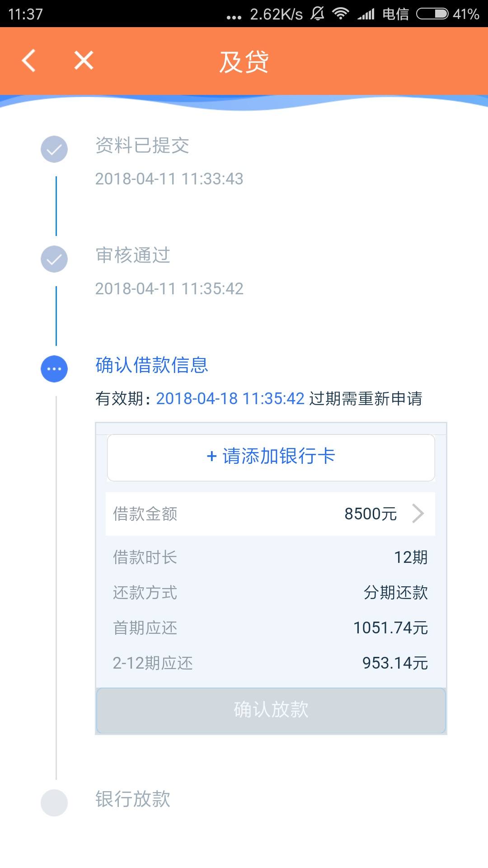488x868 pixels.
Task: Tap the back arrow in header
Action: pos(29,61)
